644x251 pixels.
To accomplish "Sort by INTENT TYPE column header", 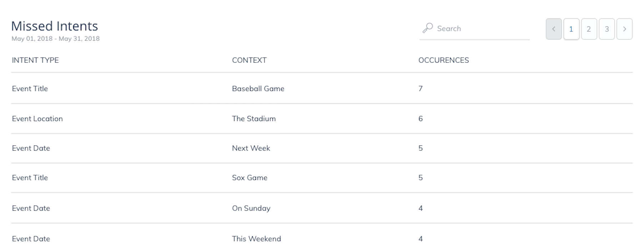I will pyautogui.click(x=35, y=60).
